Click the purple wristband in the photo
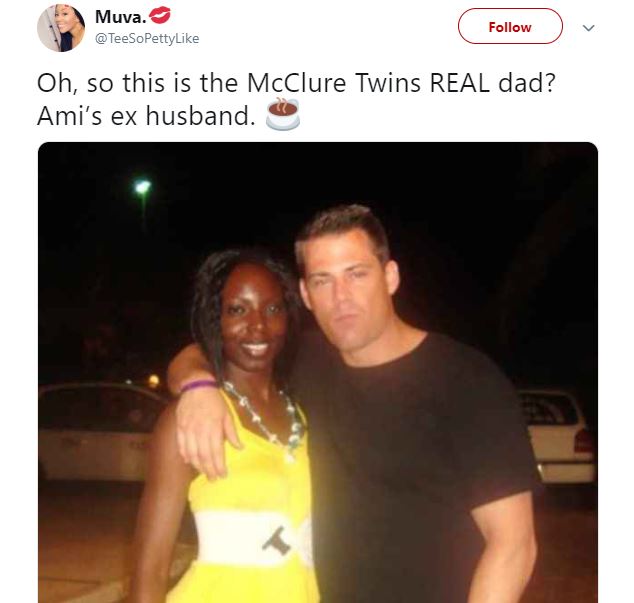The width and height of the screenshot is (634, 603). point(198,386)
